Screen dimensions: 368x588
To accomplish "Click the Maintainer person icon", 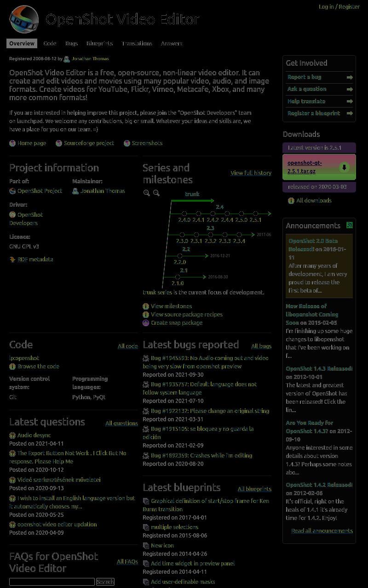I will 75,191.
